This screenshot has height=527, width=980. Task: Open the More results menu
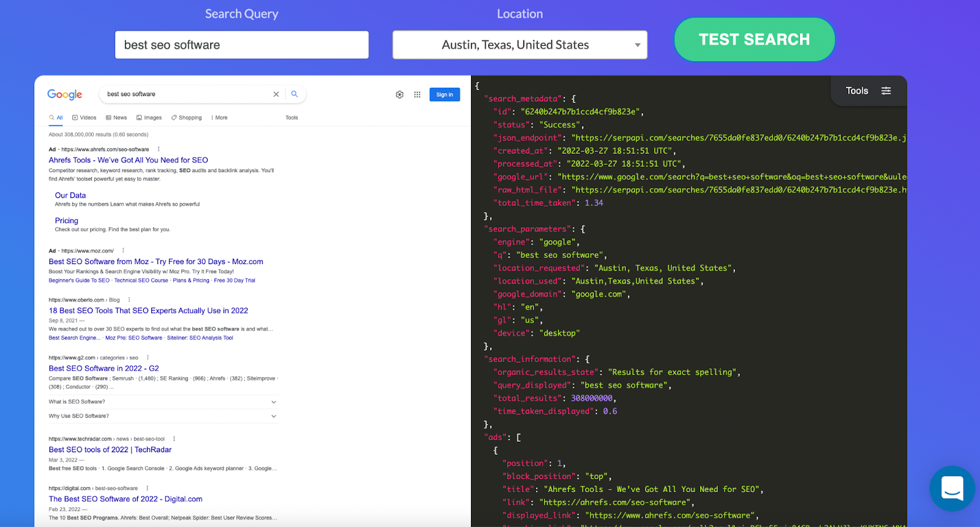(219, 118)
